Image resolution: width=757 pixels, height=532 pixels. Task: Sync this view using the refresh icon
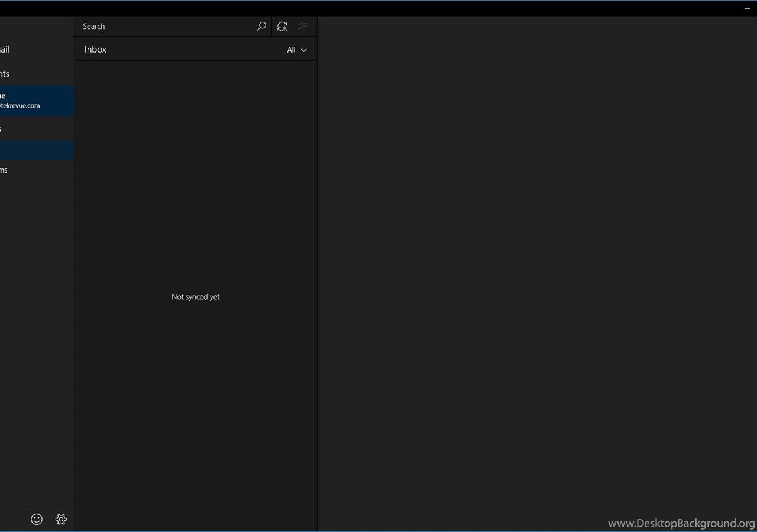tap(282, 27)
